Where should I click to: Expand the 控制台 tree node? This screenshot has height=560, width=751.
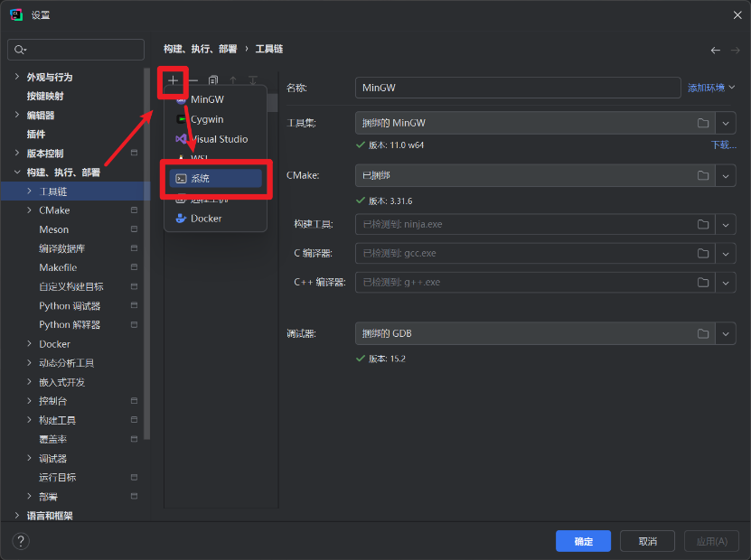coord(30,401)
